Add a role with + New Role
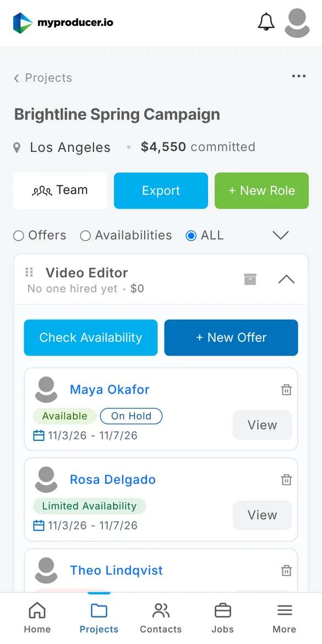Viewport: 322px width, 644px height. pyautogui.click(x=261, y=190)
